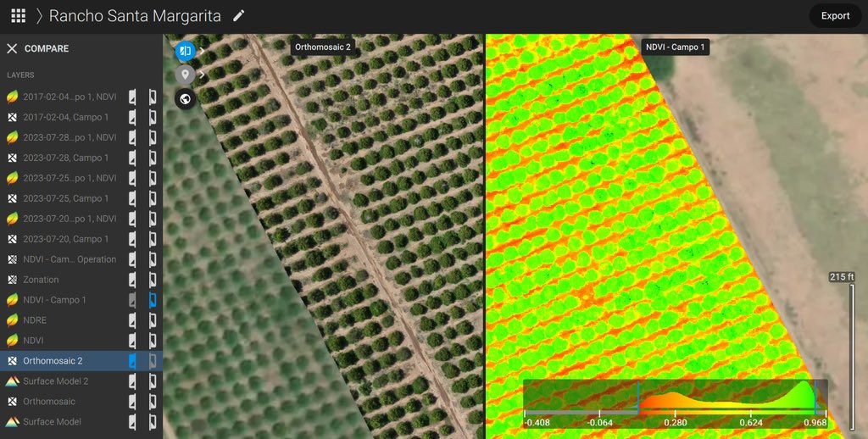
Task: Assign 2017-02-04 NDVI layer to right side
Action: (x=153, y=97)
